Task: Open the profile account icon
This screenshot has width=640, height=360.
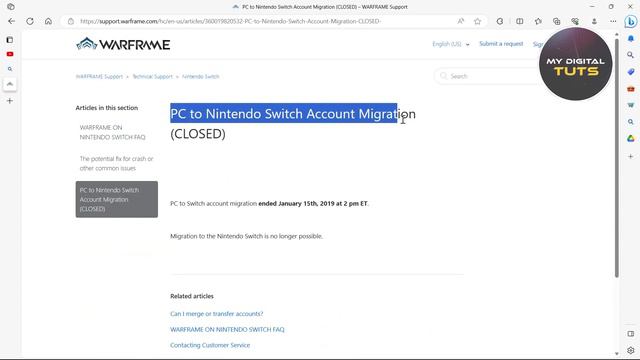Action: pos(594,21)
